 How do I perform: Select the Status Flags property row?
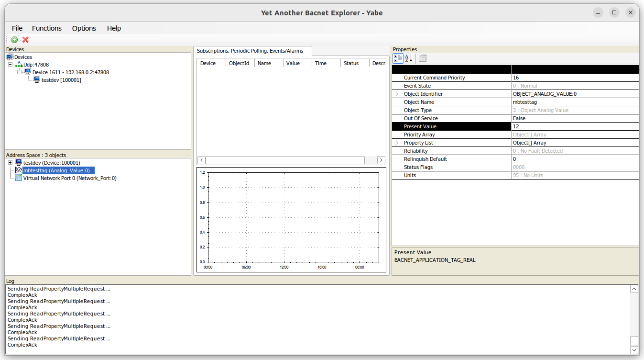tap(515, 167)
